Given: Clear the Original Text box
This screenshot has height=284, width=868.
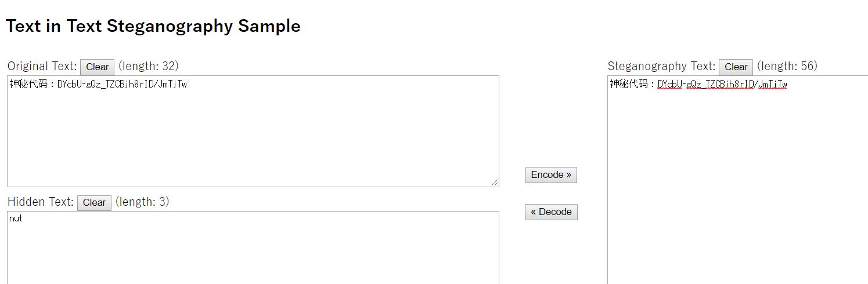Looking at the screenshot, I should 97,67.
